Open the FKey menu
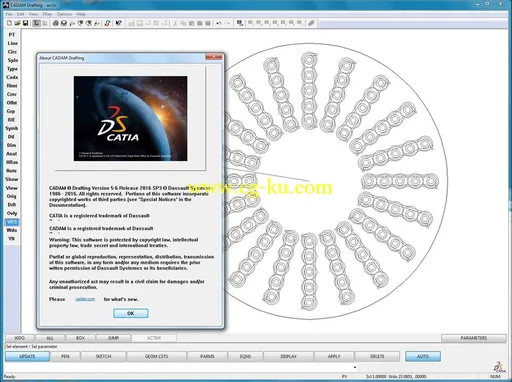The width and height of the screenshot is (512, 382). pyautogui.click(x=47, y=14)
